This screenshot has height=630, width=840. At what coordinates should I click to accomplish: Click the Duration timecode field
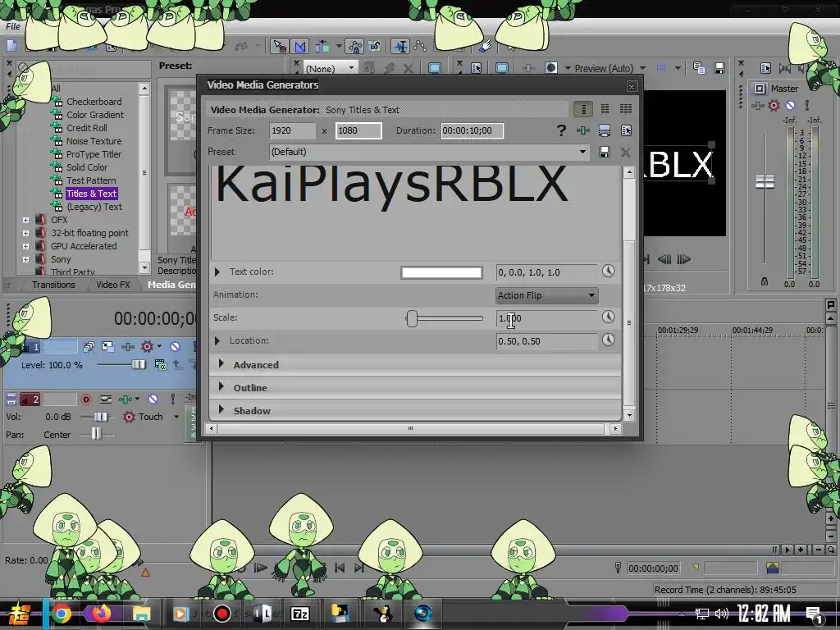472,130
